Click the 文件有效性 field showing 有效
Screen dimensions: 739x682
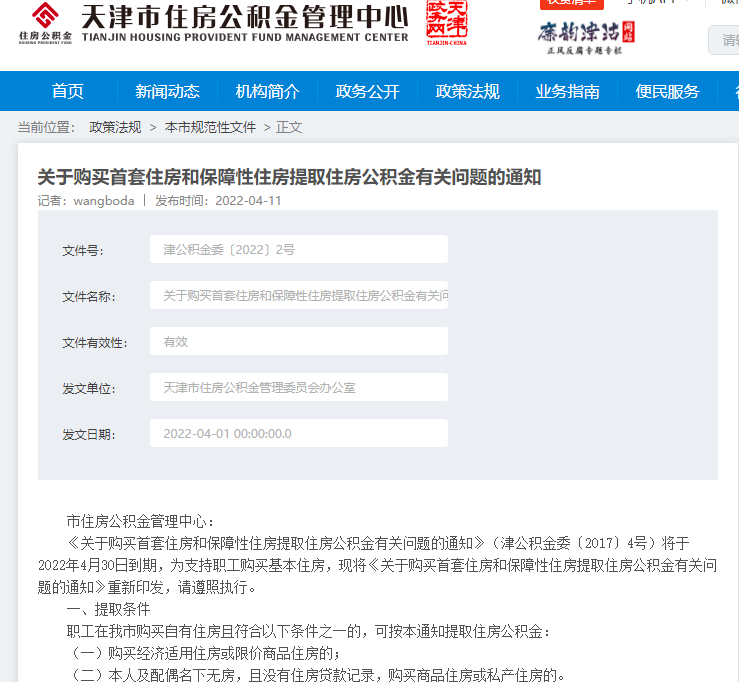[x=299, y=341]
